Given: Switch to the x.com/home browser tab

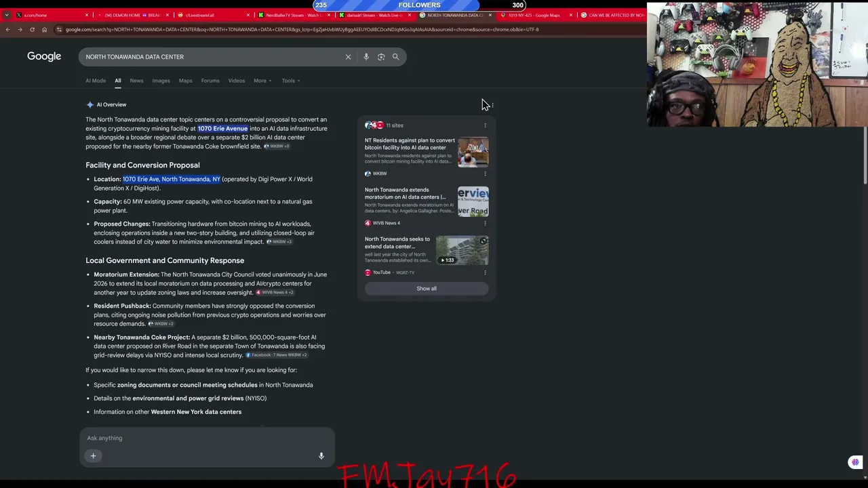Looking at the screenshot, I should click(51, 15).
